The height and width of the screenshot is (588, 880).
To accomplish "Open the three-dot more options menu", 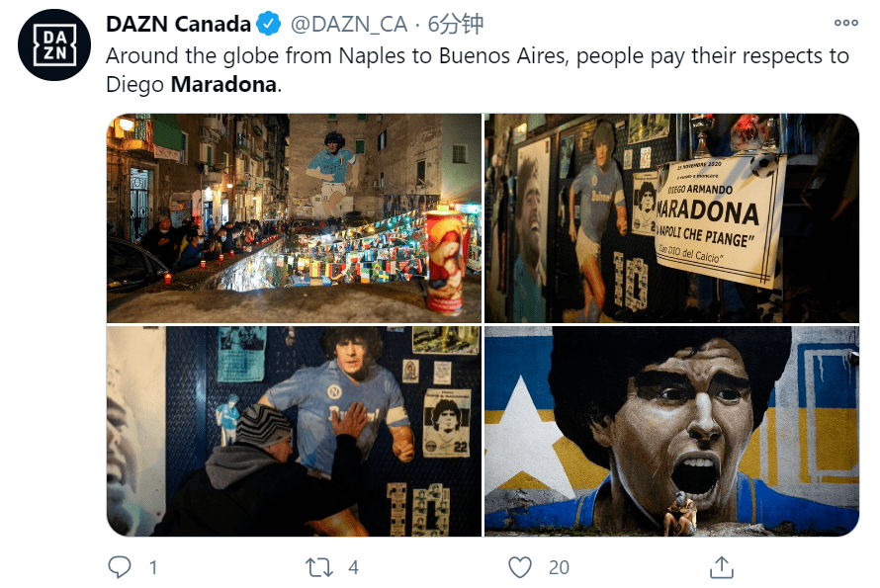I will point(845,23).
